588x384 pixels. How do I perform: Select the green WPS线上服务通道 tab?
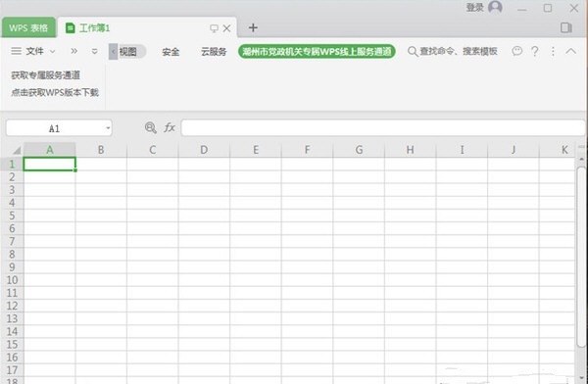pos(317,51)
